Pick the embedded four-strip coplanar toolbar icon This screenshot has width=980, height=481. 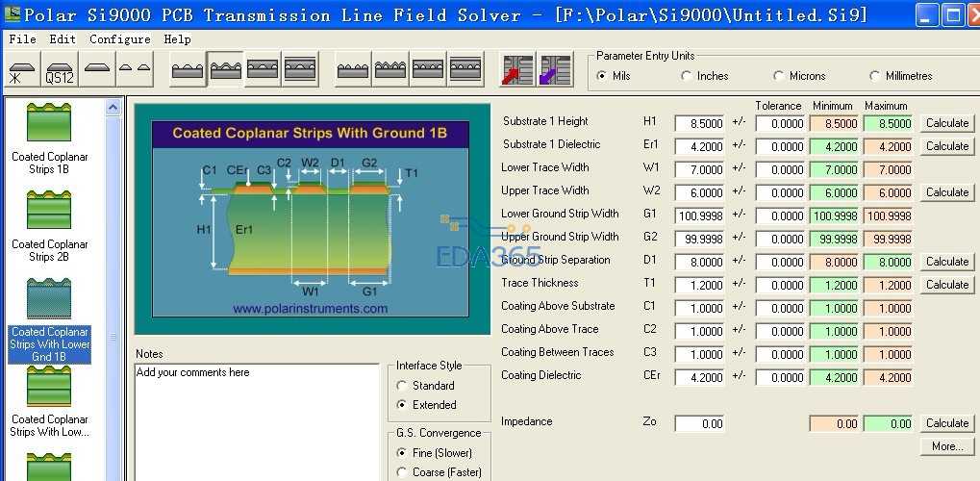[x=428, y=69]
